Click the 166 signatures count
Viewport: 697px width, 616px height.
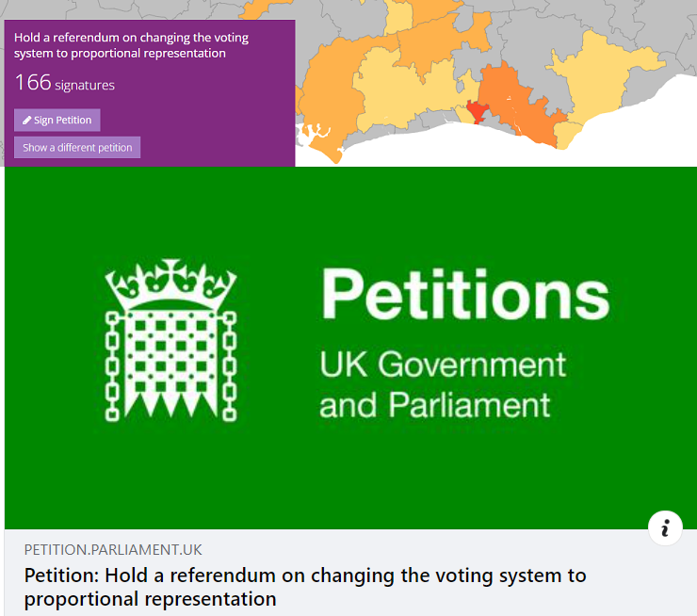point(64,84)
